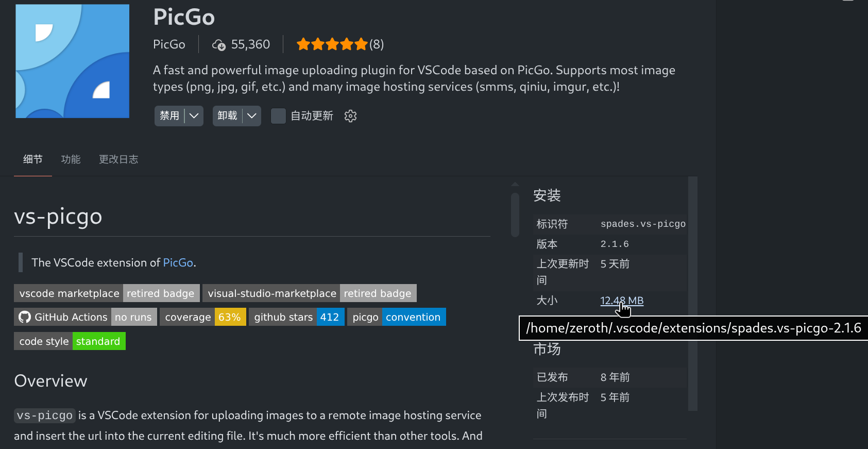
Task: Click the download count icon next to 55,360
Action: 220,45
